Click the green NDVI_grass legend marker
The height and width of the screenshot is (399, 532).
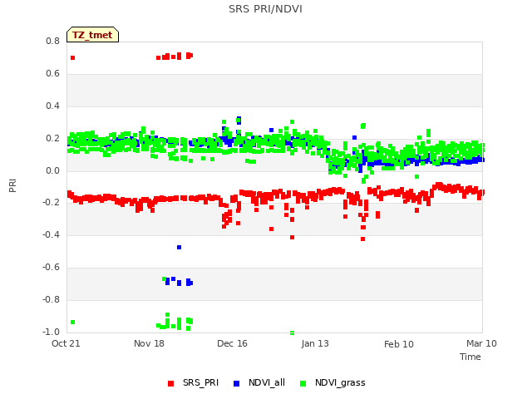point(303,383)
